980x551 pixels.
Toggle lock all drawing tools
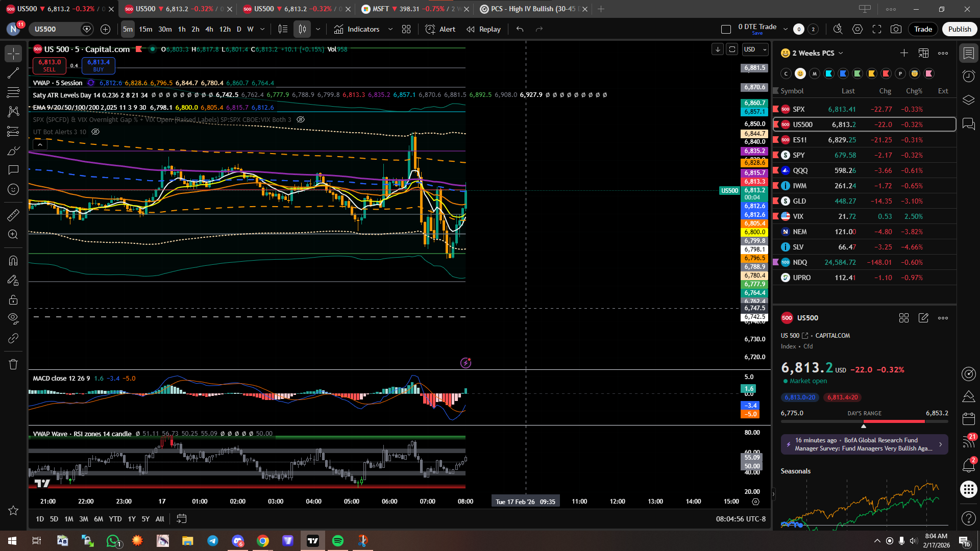pyautogui.click(x=13, y=299)
